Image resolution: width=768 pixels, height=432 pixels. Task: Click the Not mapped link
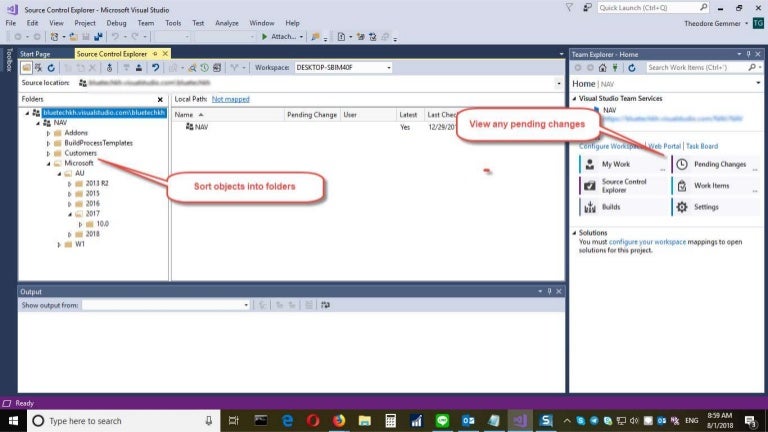tap(231, 99)
